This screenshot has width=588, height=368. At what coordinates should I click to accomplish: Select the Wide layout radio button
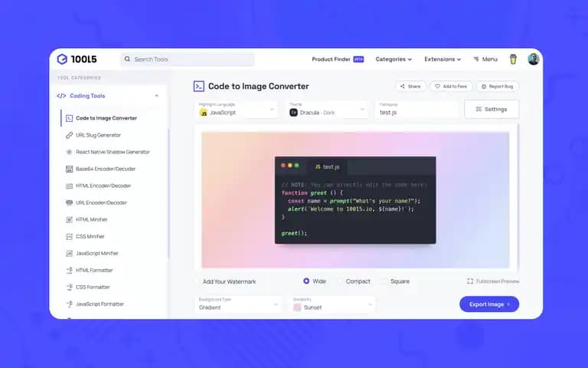tap(306, 281)
